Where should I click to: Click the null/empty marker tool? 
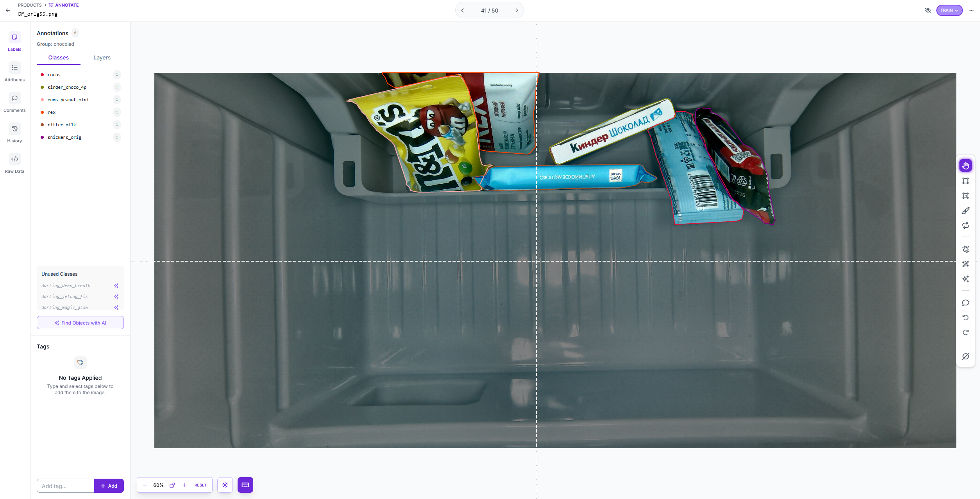click(965, 356)
